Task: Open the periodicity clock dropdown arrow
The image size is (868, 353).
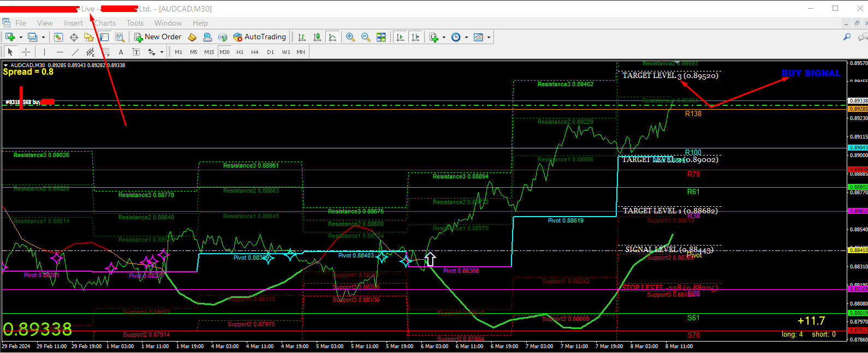Action: 466,37
